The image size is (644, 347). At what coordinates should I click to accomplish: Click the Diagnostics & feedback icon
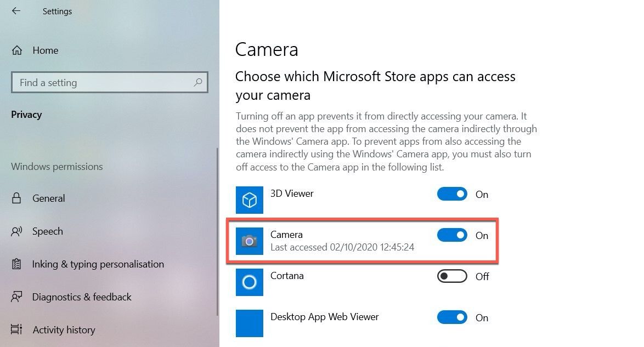pyautogui.click(x=17, y=297)
